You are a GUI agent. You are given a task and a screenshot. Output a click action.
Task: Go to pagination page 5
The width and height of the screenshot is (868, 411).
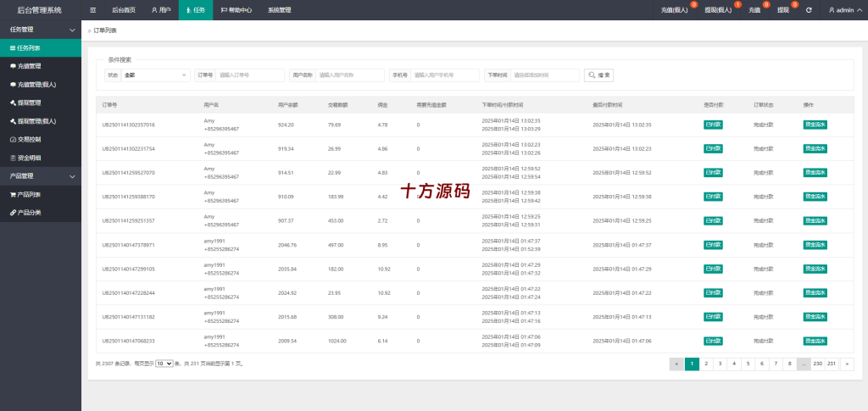tap(748, 364)
